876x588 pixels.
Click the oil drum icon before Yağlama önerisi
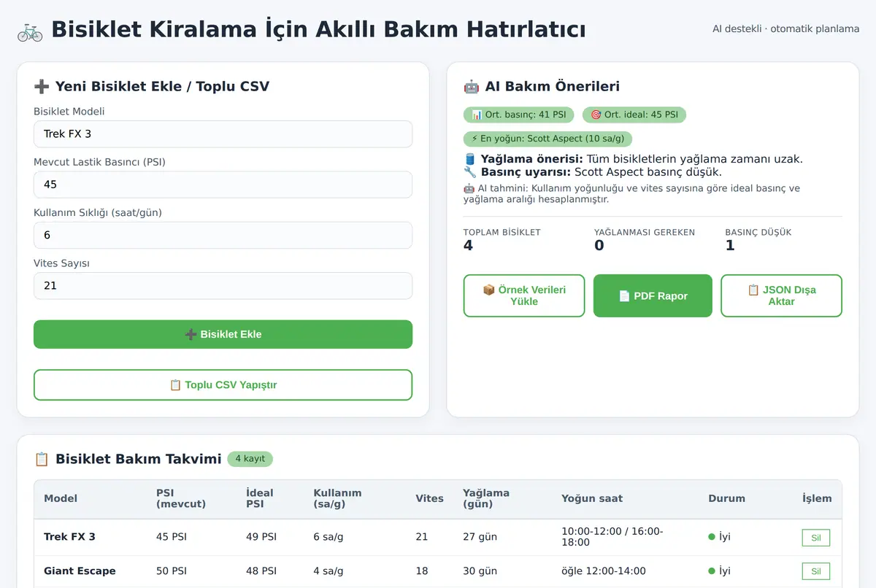click(469, 159)
